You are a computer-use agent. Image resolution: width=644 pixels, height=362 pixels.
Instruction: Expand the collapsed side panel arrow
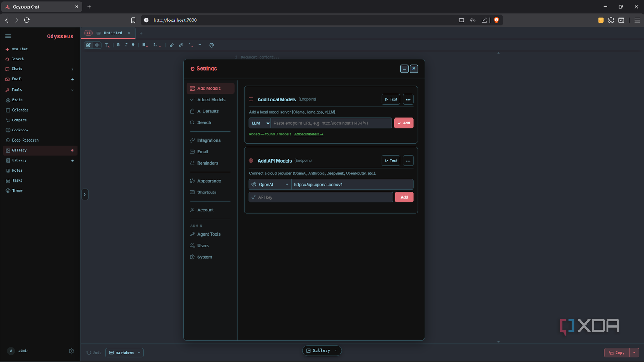tap(85, 194)
